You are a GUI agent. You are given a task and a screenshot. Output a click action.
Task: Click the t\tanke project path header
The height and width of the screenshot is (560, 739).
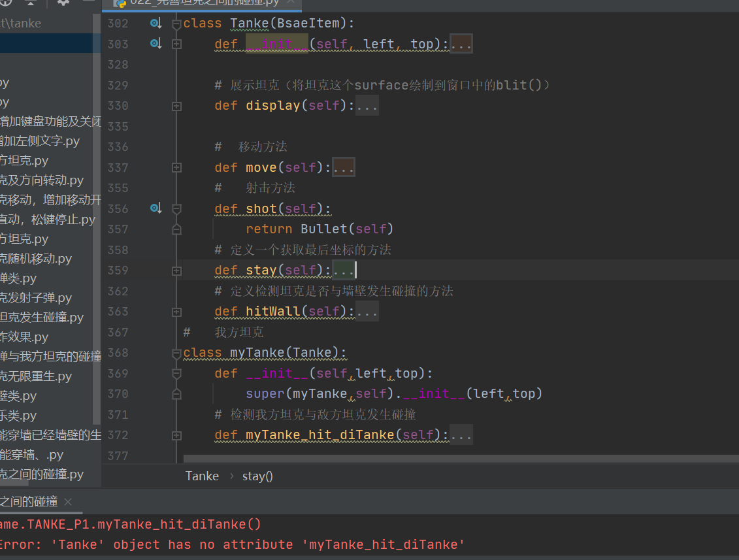(21, 23)
